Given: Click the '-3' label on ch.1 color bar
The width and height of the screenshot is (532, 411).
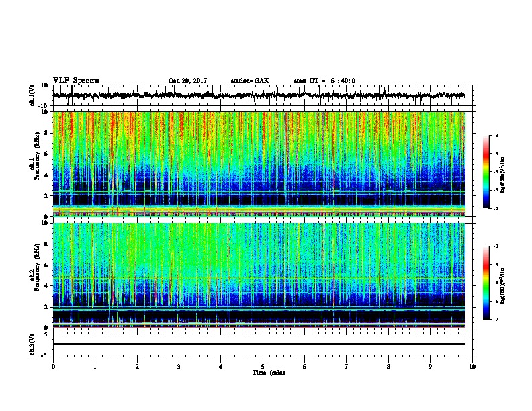Looking at the screenshot, I should tap(496, 135).
